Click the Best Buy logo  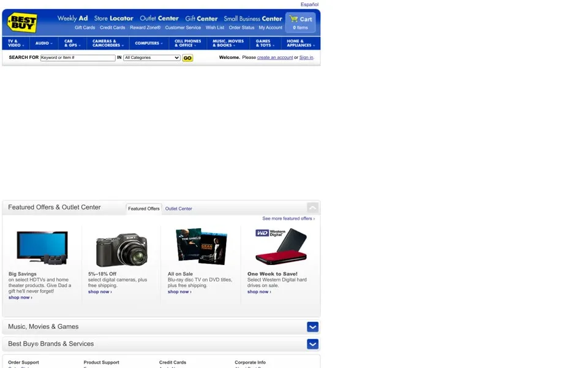[x=22, y=23]
